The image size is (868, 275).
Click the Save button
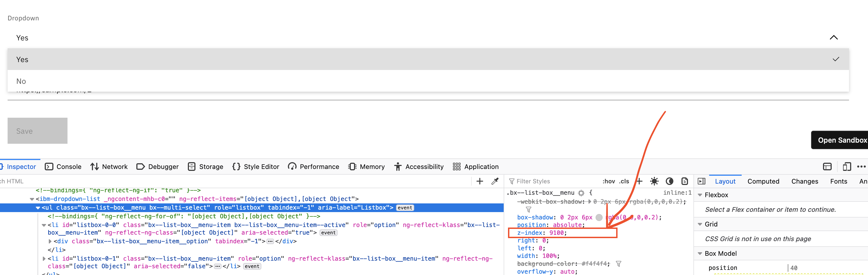point(37,131)
